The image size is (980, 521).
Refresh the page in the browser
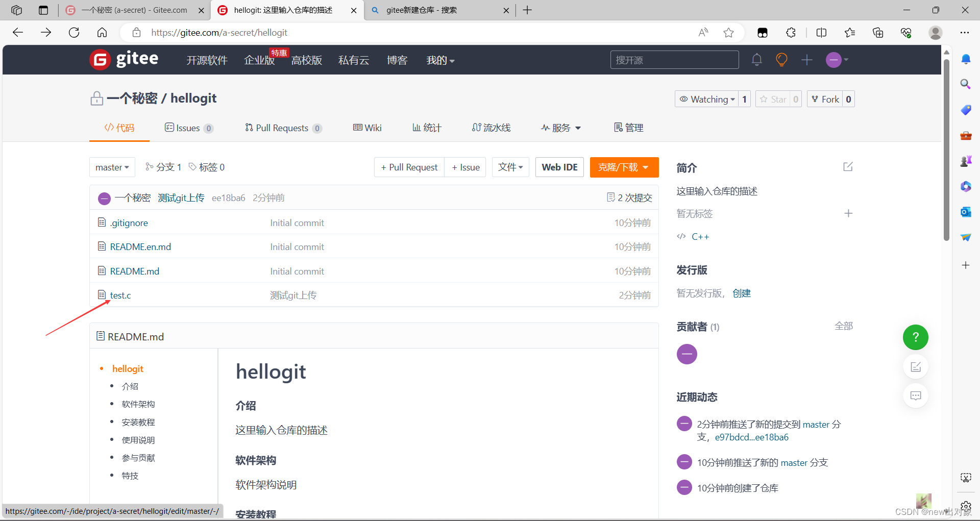tap(74, 32)
